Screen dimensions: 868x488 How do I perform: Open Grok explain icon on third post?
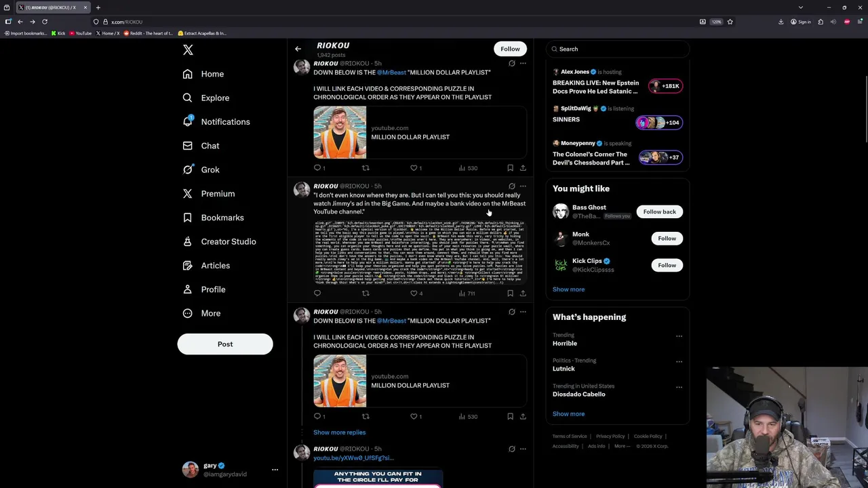pyautogui.click(x=512, y=312)
